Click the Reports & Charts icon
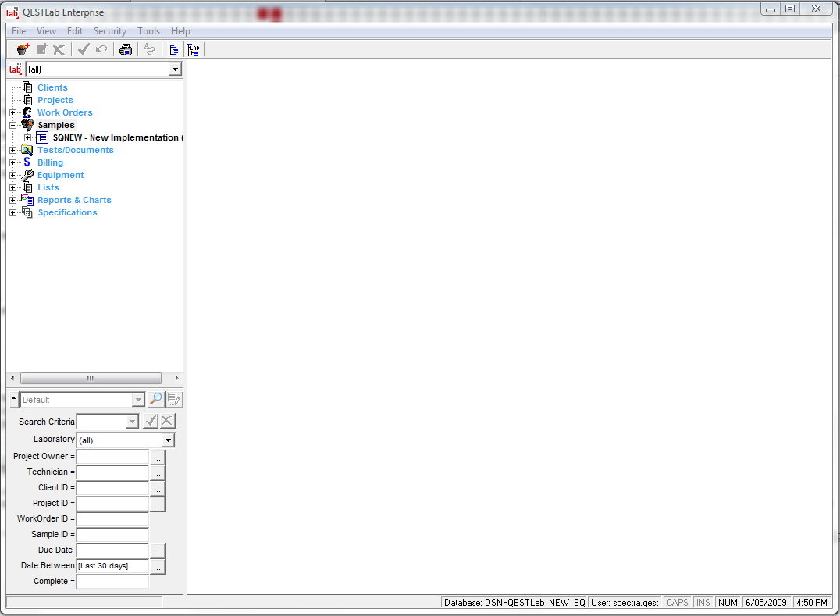This screenshot has width=840, height=616. click(x=27, y=200)
